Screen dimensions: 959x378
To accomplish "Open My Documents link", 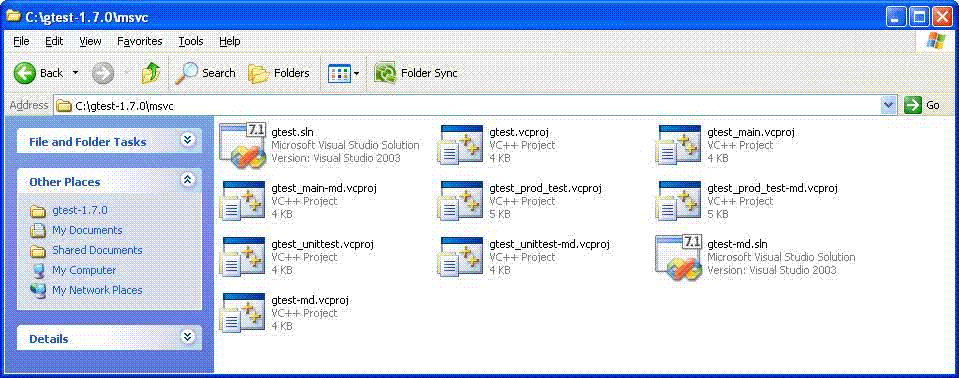I will tap(87, 231).
